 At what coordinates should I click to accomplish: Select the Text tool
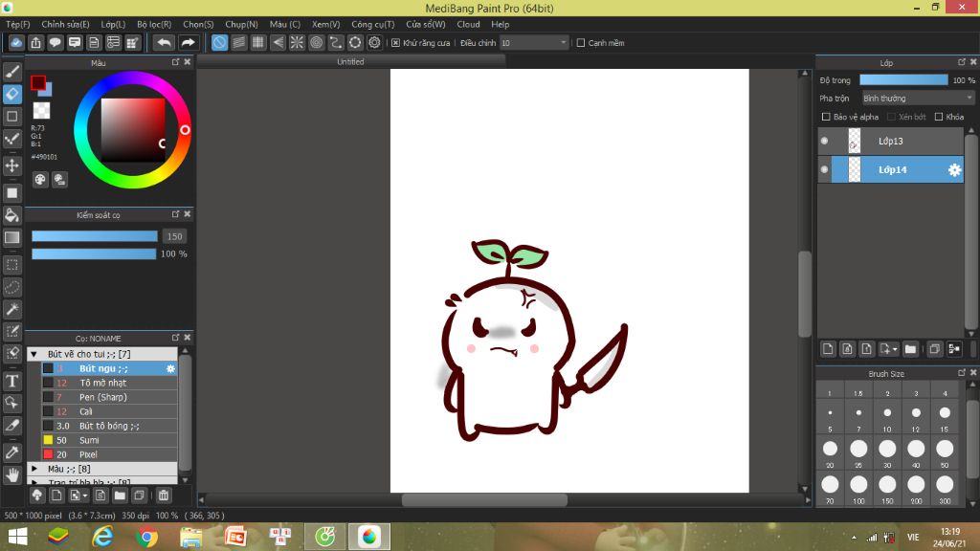[x=12, y=381]
